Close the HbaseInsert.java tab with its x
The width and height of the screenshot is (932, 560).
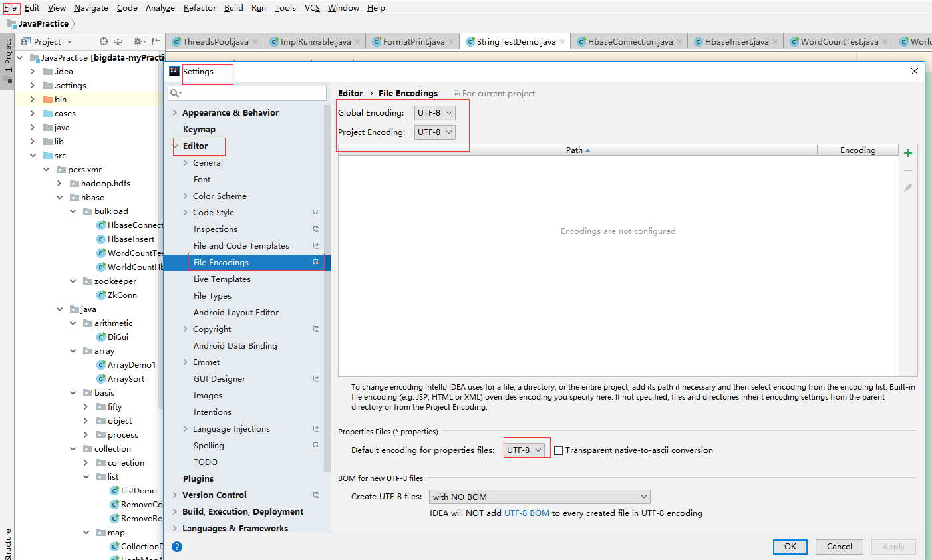pyautogui.click(x=776, y=41)
